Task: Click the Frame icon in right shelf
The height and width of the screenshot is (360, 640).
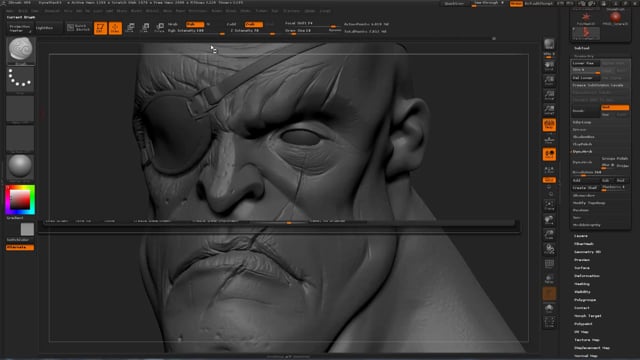Action: (549, 205)
